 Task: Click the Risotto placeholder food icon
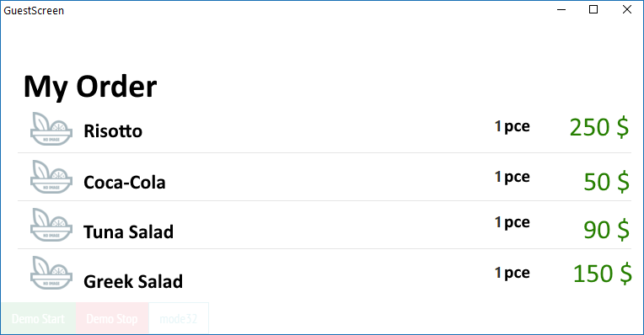click(x=51, y=129)
